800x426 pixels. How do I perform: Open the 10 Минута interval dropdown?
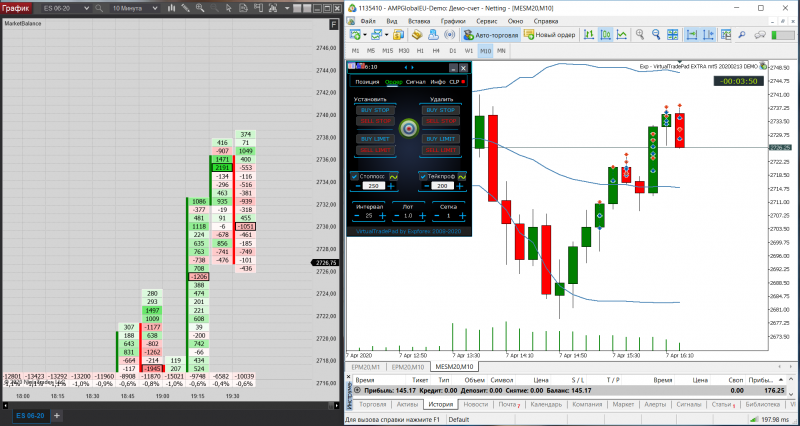[134, 8]
